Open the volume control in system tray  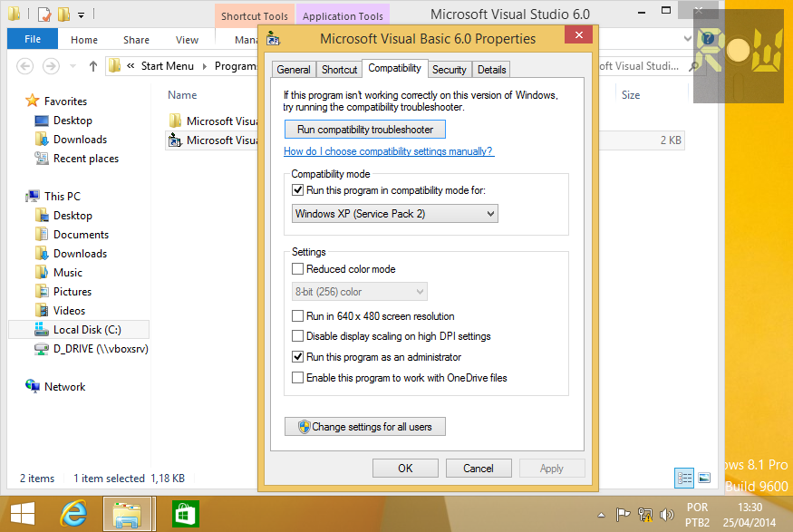[667, 514]
